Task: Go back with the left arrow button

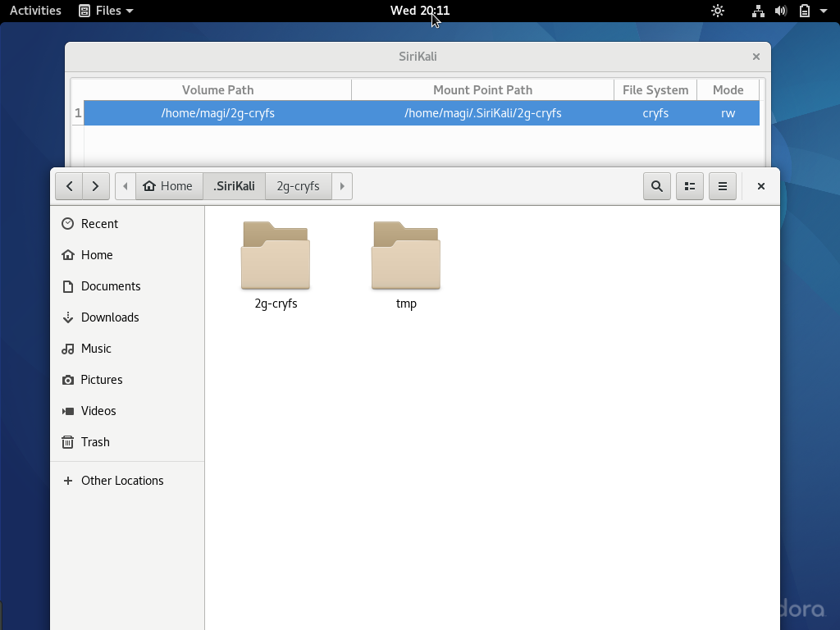Action: tap(69, 186)
